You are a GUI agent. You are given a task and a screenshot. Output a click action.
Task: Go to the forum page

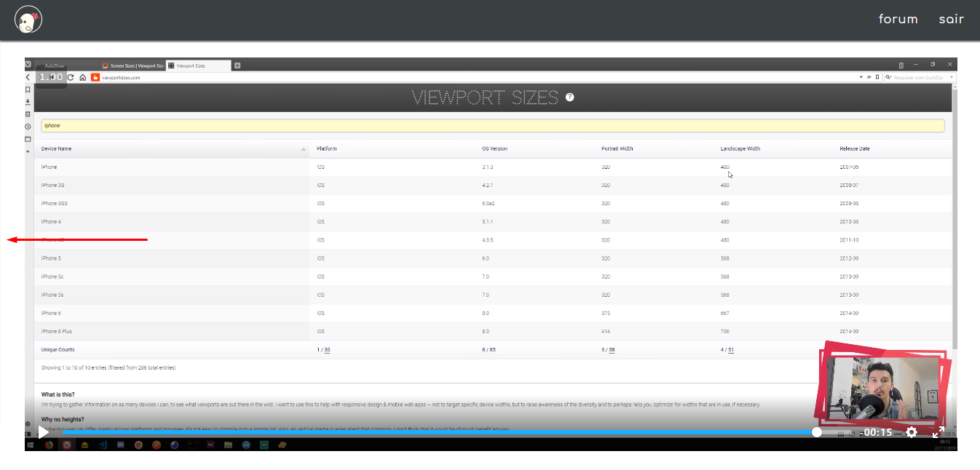[898, 19]
